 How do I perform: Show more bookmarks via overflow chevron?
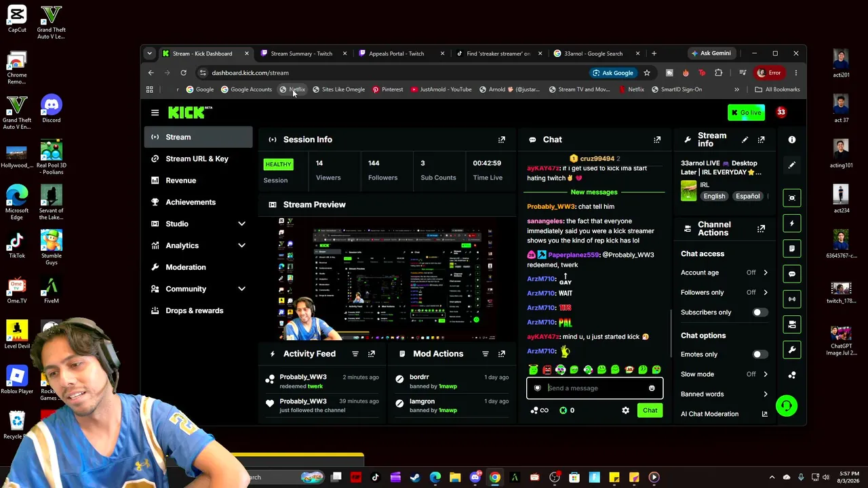point(736,89)
